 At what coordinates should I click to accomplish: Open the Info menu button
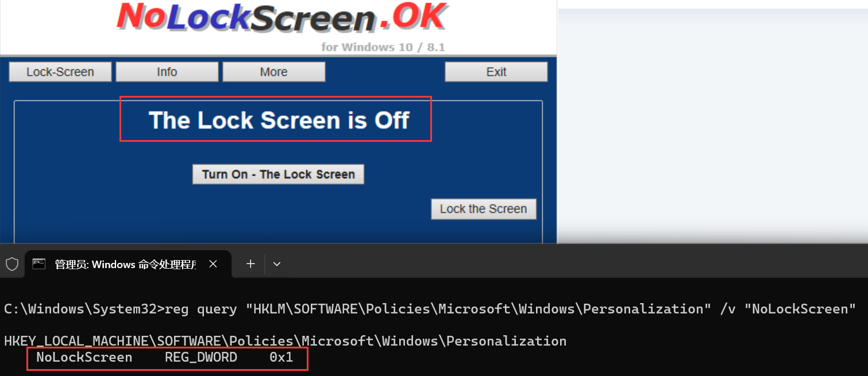(167, 72)
